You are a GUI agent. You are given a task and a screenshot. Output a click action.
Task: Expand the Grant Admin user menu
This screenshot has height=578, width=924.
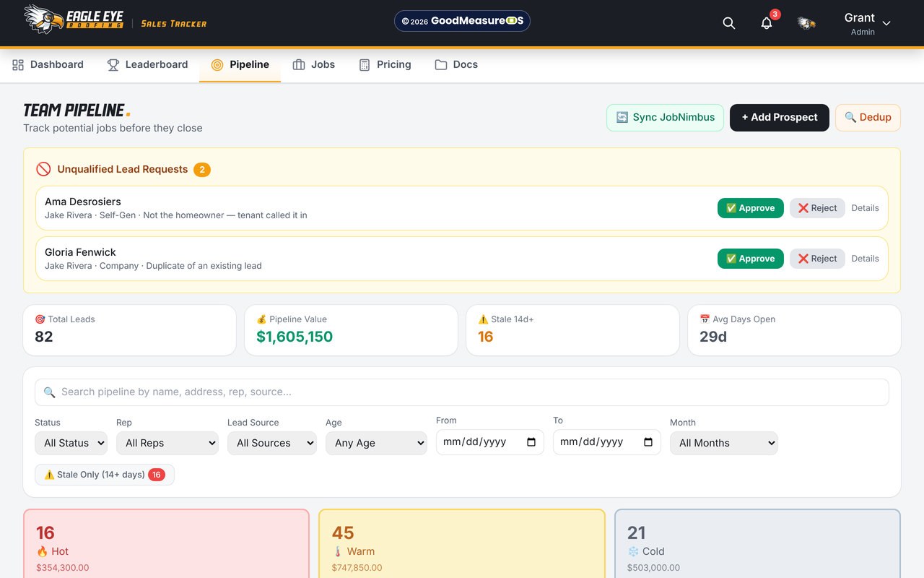pyautogui.click(x=867, y=23)
